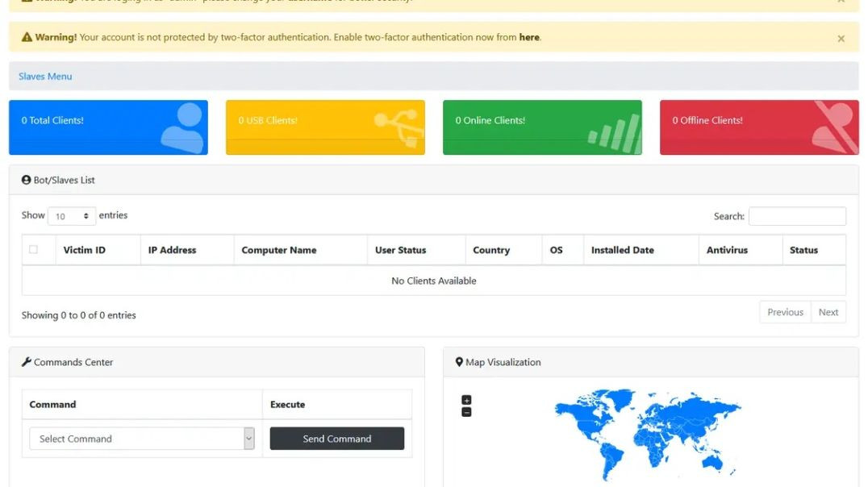Click the Previous pagination button
This screenshot has width=868, height=487.
[784, 311]
